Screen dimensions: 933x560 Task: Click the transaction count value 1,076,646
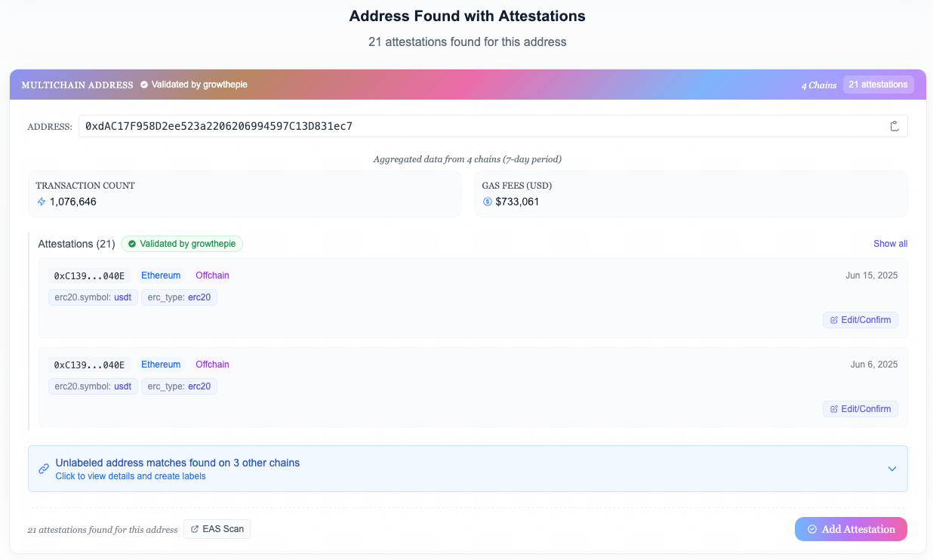73,202
